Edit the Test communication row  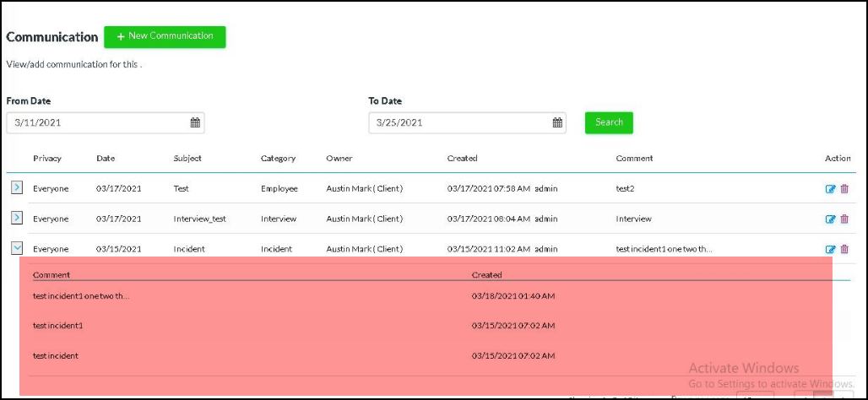[830, 189]
